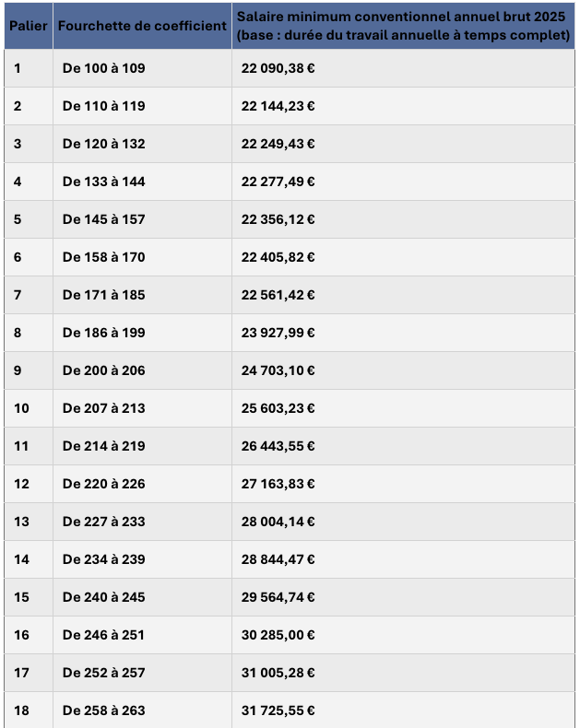The image size is (580, 728).
Task: Select the salary 27 163,83 €
Action: click(x=278, y=484)
